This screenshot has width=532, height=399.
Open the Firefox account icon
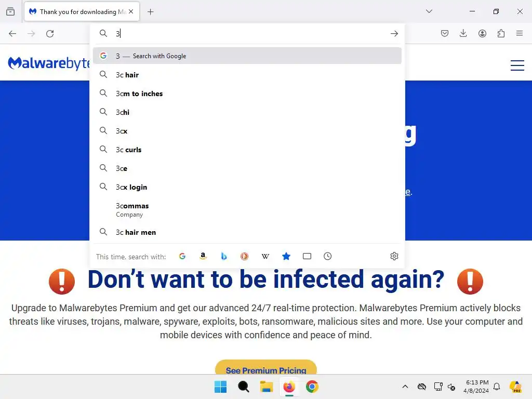(482, 33)
